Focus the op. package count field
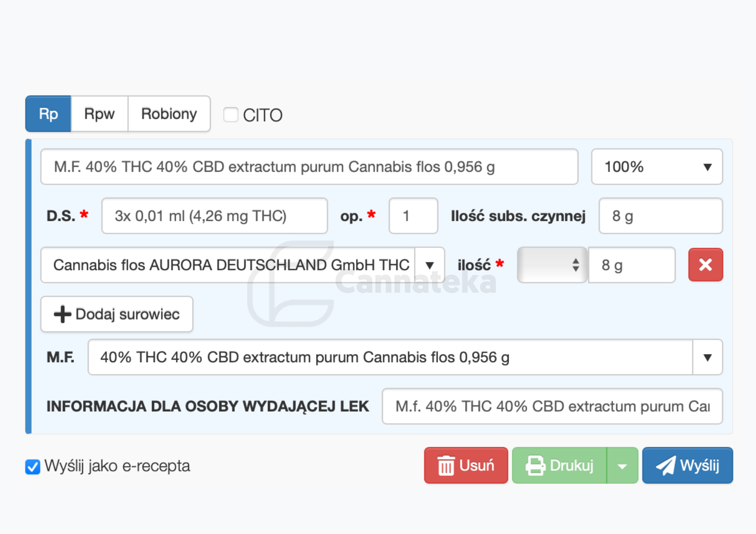Viewport: 756px width, 534px height. (413, 216)
